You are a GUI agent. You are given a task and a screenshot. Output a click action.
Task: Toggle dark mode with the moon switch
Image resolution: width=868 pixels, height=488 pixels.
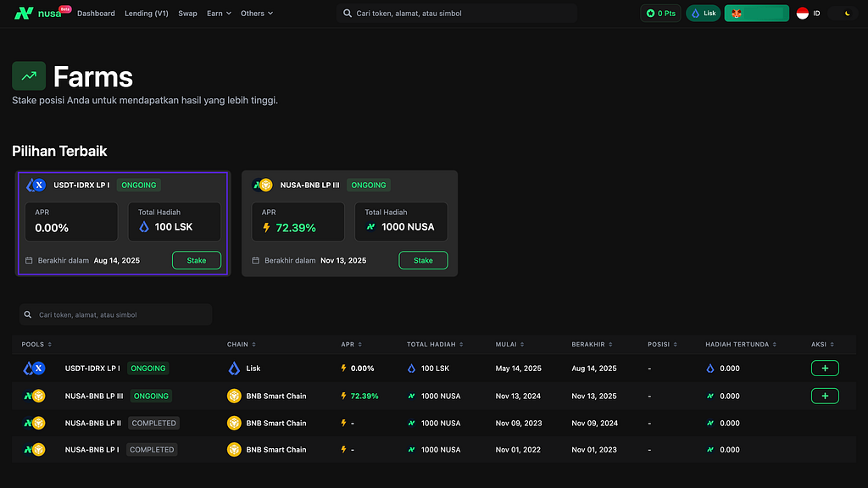[843, 14]
